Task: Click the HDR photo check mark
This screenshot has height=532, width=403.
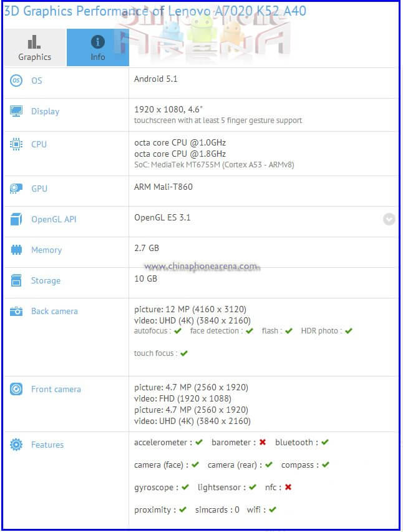Action: click(x=349, y=331)
